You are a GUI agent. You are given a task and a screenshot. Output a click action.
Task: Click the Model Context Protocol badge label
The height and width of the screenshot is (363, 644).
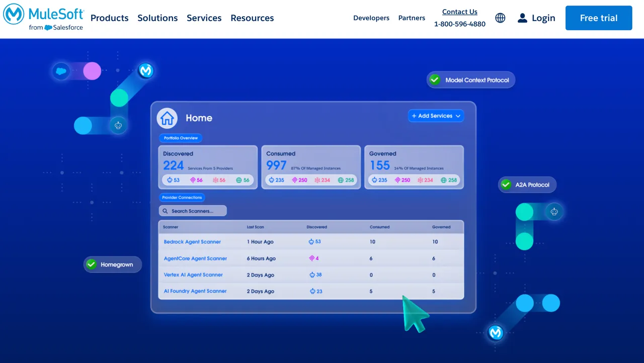point(477,80)
